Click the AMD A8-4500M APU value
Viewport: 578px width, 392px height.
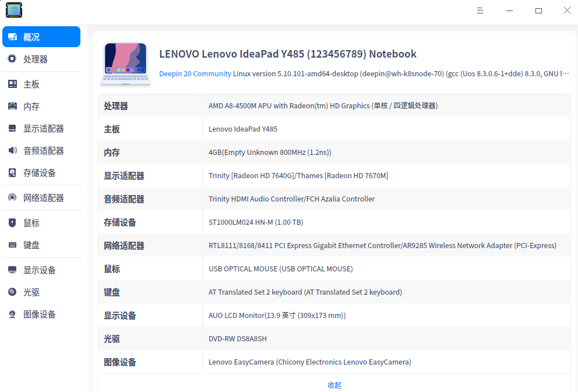click(323, 106)
